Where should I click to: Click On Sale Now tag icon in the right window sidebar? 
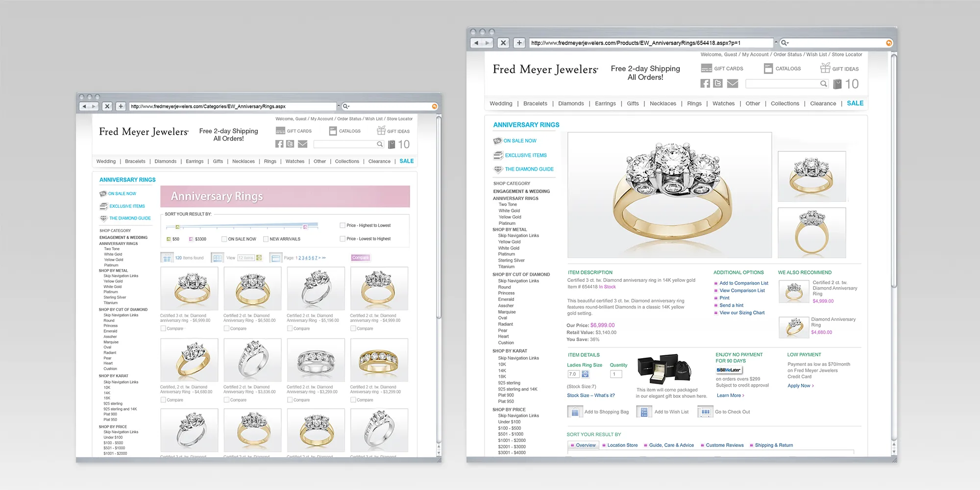497,141
